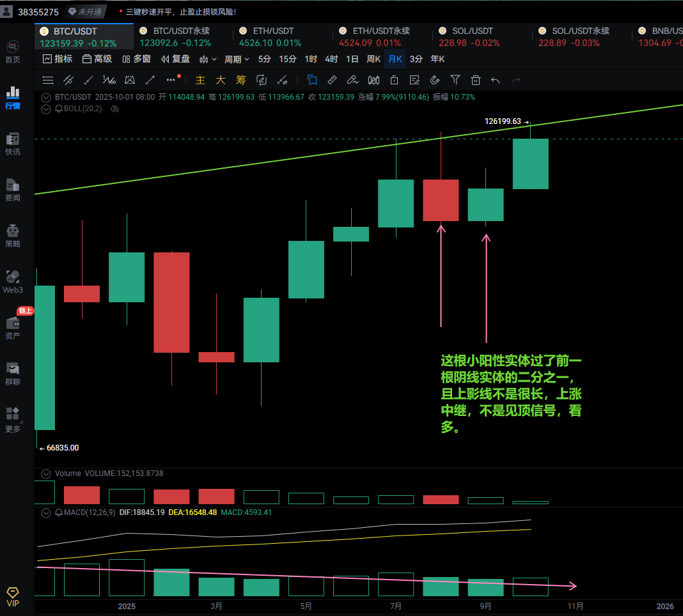The image size is (683, 616).
Task: Open the chart type candlestick dropdown
Action: (208, 59)
